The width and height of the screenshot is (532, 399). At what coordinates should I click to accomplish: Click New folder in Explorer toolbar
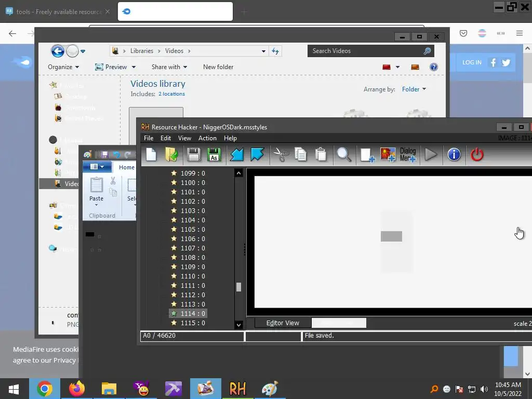click(x=218, y=67)
